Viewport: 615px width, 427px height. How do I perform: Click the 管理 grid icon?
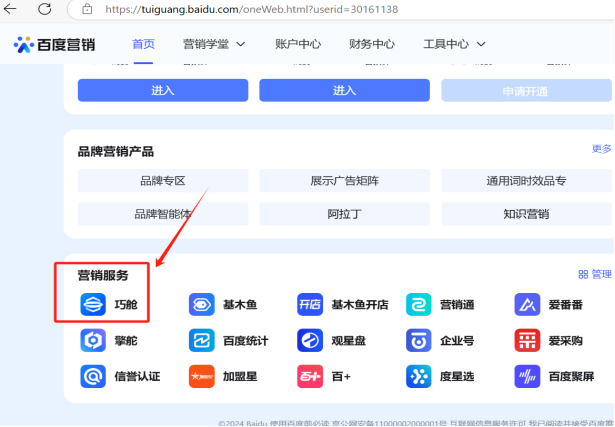point(583,274)
